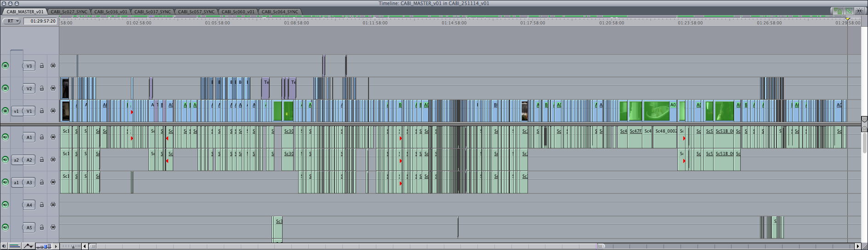Switch to CABI_MASTER_v01 sequence tab

click(x=25, y=12)
